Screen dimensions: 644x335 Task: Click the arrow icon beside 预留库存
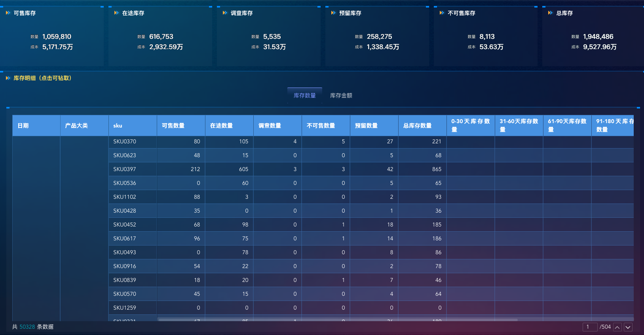333,13
